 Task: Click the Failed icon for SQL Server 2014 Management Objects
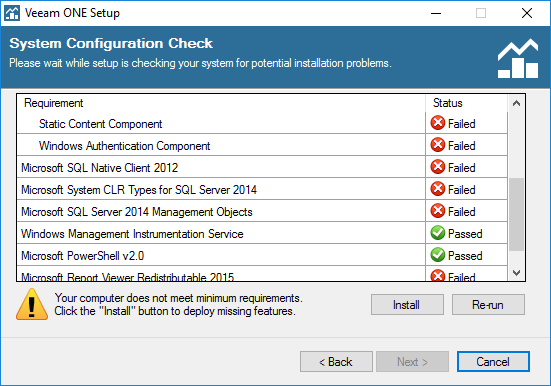pyautogui.click(x=437, y=211)
